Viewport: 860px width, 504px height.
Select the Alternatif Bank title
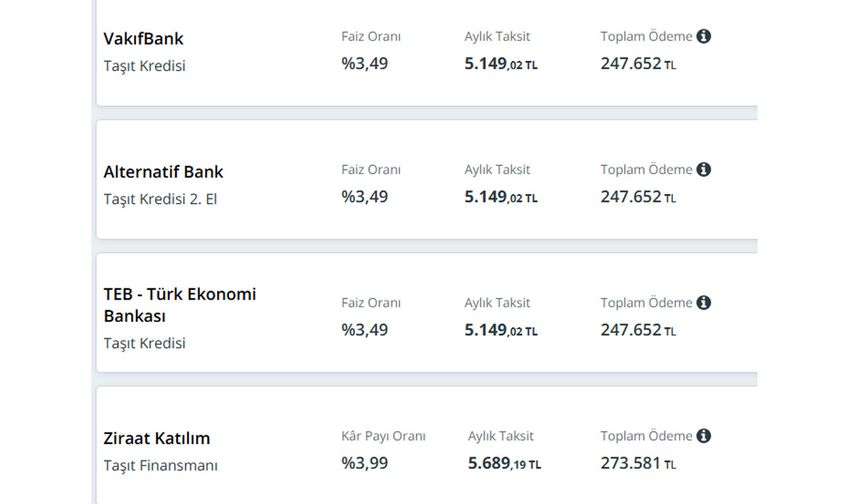pos(163,172)
